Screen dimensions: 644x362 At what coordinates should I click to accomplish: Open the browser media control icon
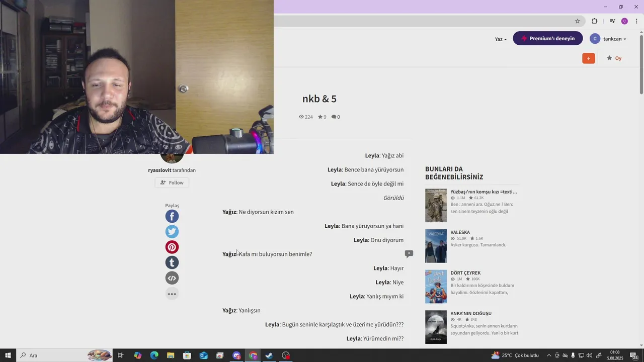pos(612,21)
